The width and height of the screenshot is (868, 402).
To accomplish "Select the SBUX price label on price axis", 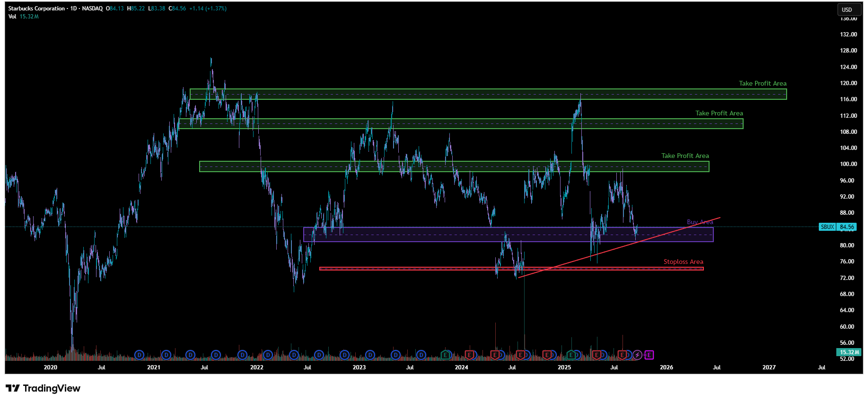I will click(x=827, y=227).
